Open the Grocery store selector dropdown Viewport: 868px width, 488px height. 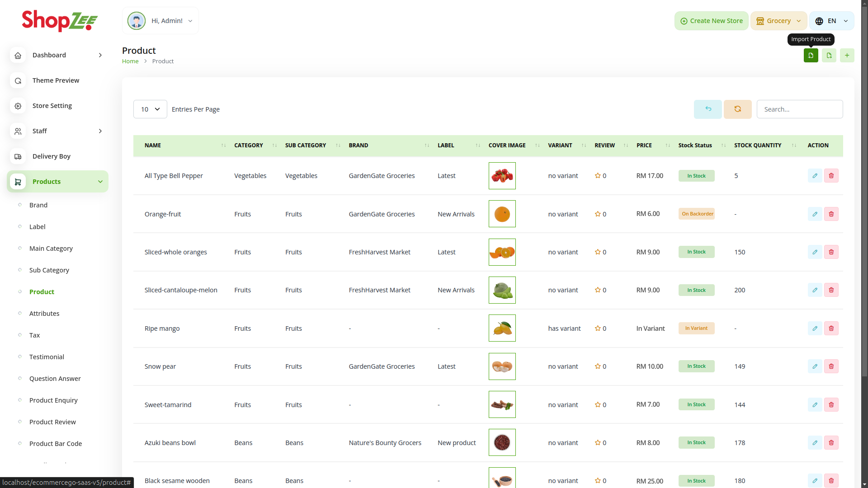coord(778,21)
